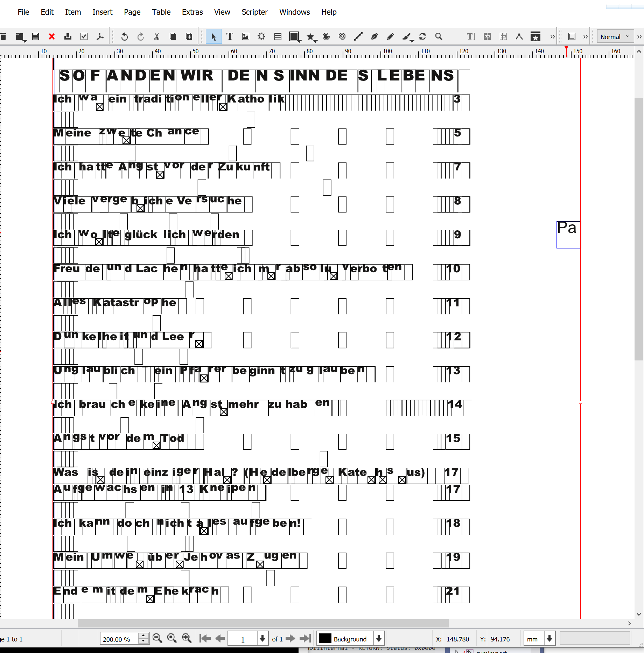Click the black Background layer color swatch
Screen dimensions: 644x653
coord(325,639)
